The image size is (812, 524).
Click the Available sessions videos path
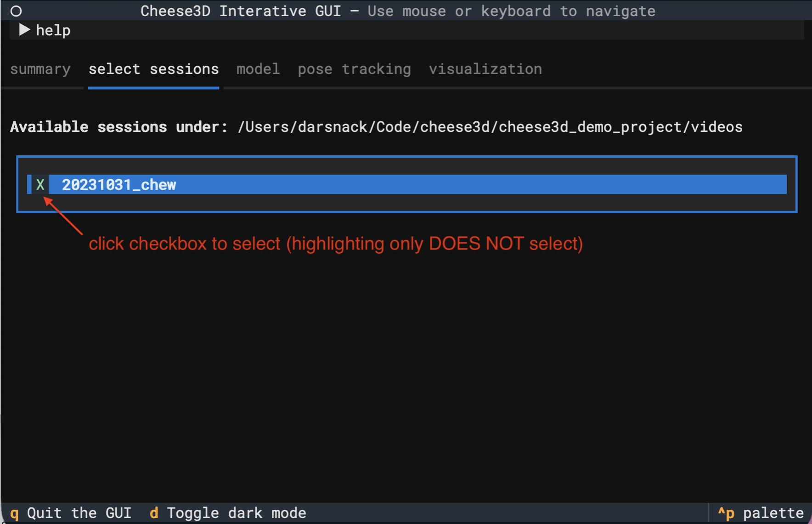490,127
